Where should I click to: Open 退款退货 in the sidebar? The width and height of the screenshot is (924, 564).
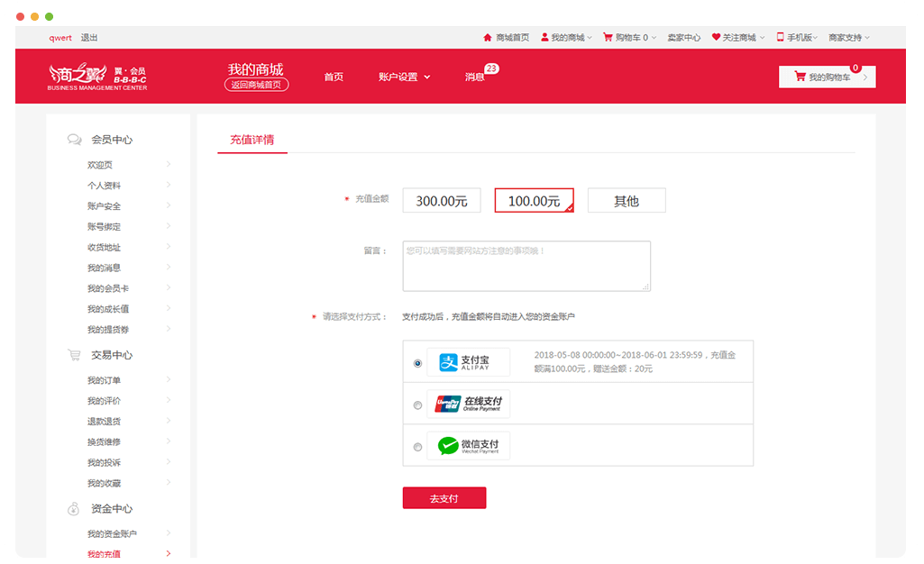tap(105, 422)
